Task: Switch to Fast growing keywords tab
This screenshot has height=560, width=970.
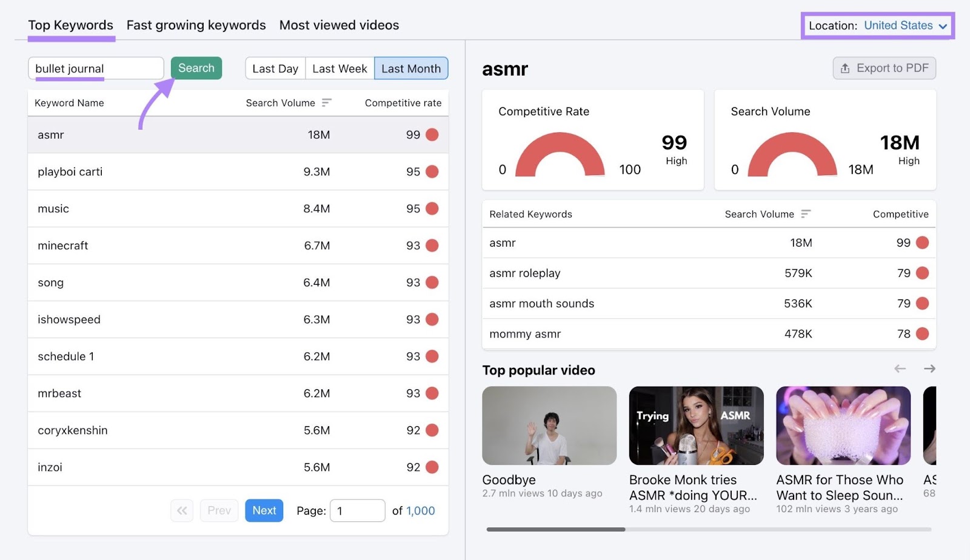Action: coord(196,25)
